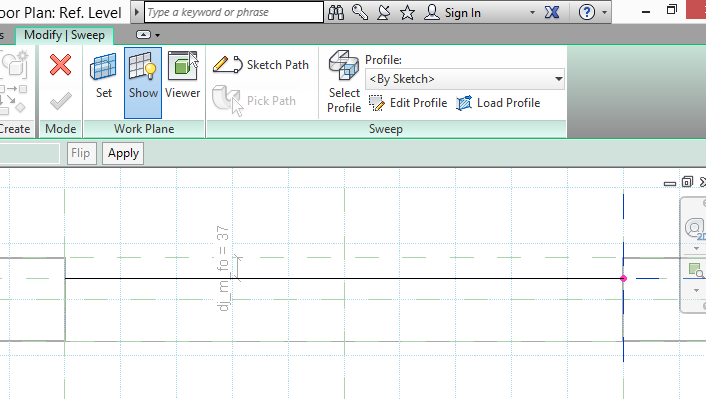Expand zoom options dropdown on navigation bar
This screenshot has height=399, width=706.
(x=696, y=290)
